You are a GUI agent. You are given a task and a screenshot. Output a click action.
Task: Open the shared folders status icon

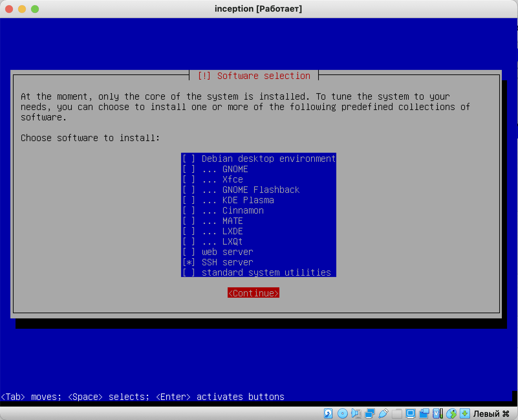[397, 413]
